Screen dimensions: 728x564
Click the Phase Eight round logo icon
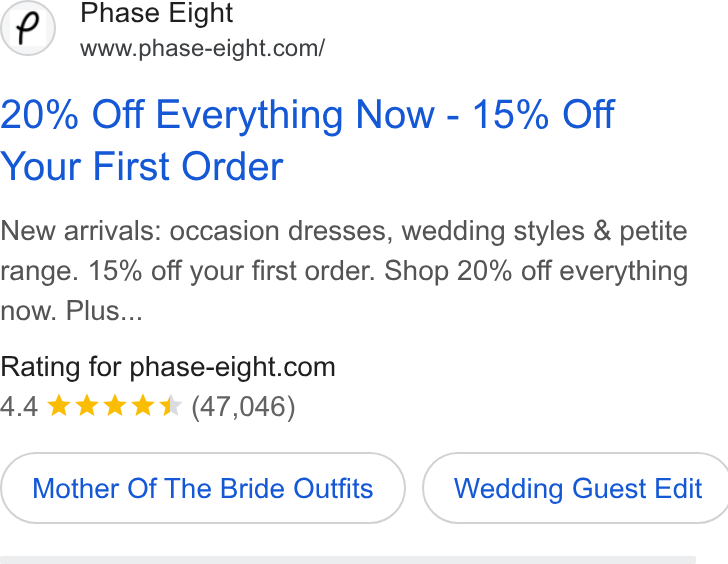point(28,28)
